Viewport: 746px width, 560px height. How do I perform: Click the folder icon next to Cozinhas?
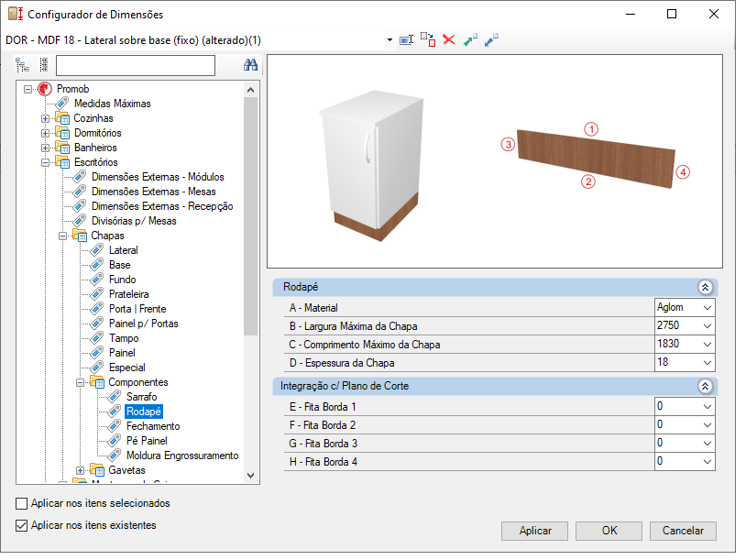tap(62, 118)
